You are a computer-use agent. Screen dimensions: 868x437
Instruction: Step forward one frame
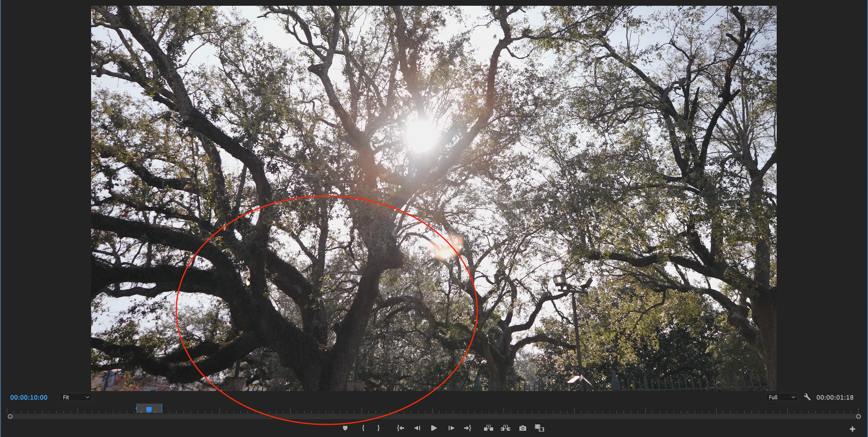click(451, 428)
